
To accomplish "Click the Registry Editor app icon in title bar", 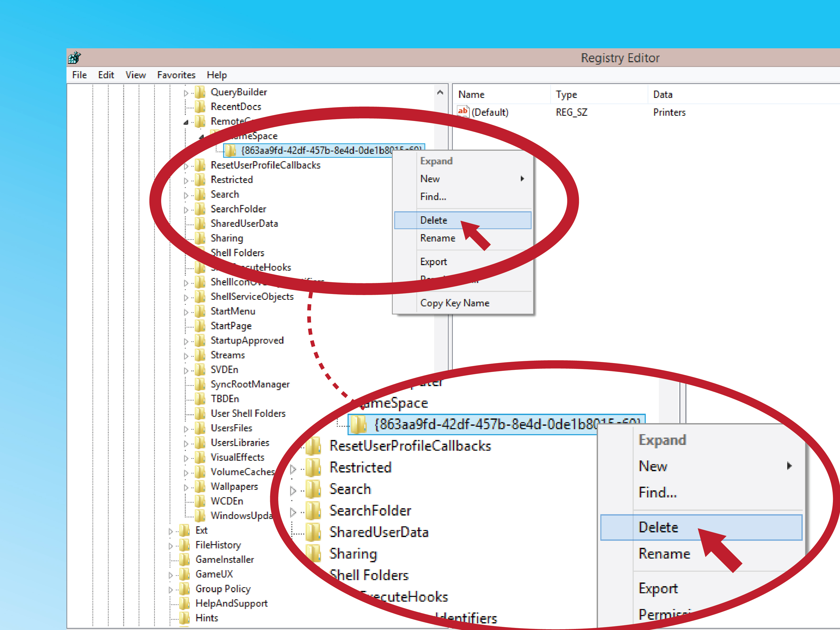I will tap(75, 58).
